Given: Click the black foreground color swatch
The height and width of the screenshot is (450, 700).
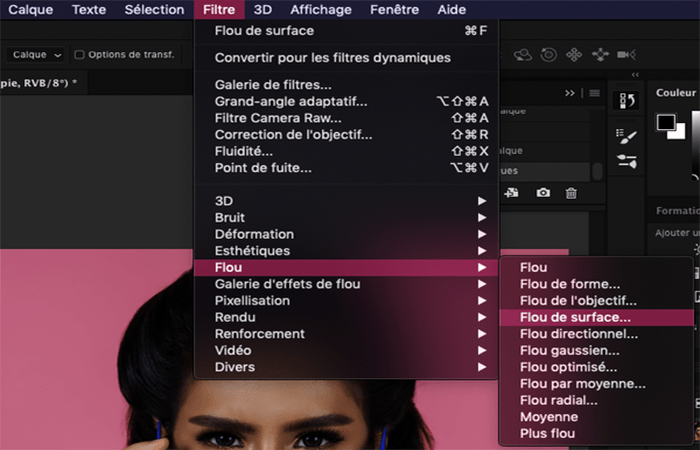Looking at the screenshot, I should point(665,122).
